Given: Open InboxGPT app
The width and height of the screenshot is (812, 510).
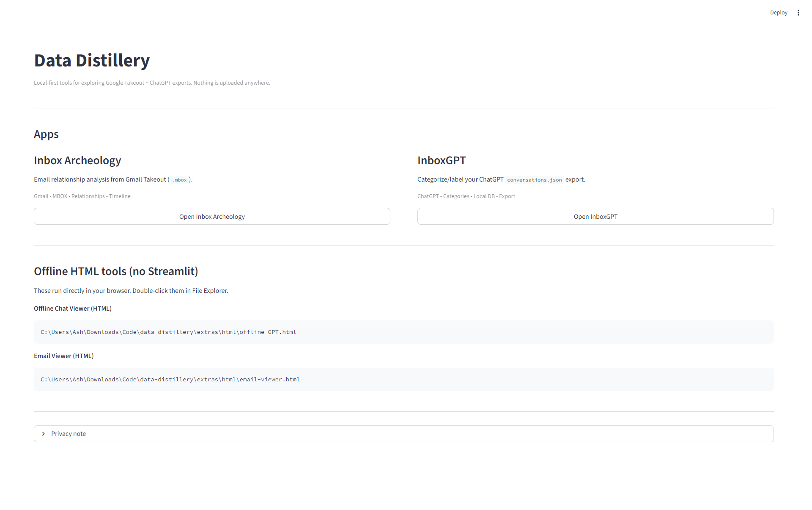Looking at the screenshot, I should pos(595,216).
